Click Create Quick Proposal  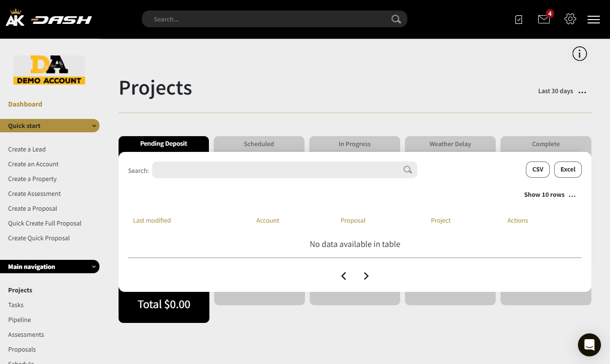pyautogui.click(x=39, y=238)
